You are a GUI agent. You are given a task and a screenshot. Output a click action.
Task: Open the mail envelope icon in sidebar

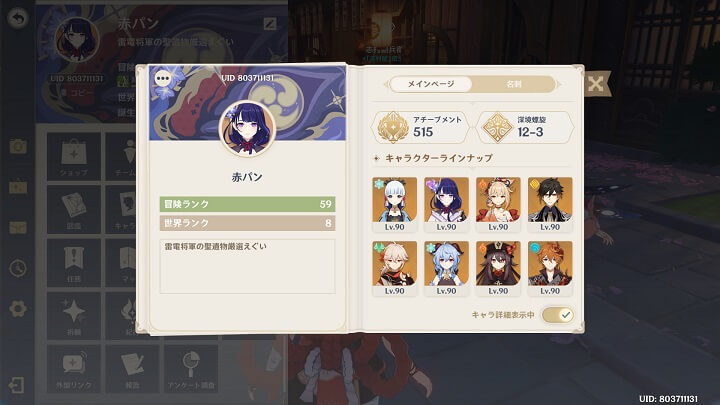18,228
